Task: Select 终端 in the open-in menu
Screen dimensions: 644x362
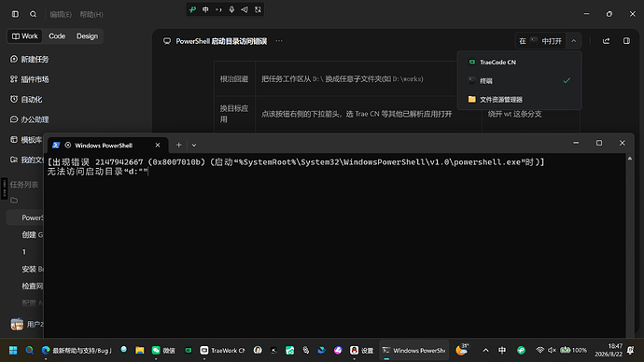Action: 519,81
